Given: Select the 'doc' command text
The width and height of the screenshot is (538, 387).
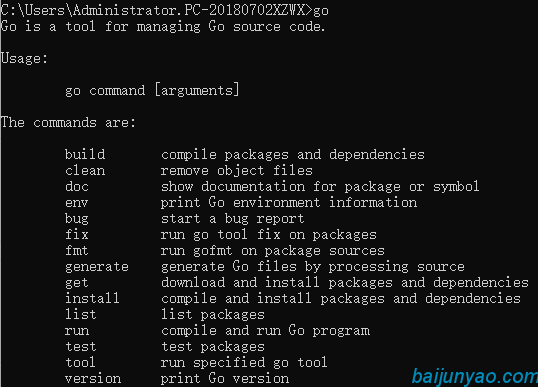Looking at the screenshot, I should click(x=77, y=187).
